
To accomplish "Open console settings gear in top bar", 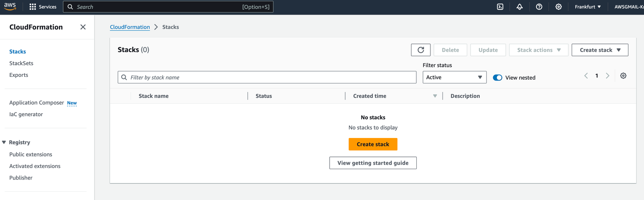I will (x=559, y=7).
